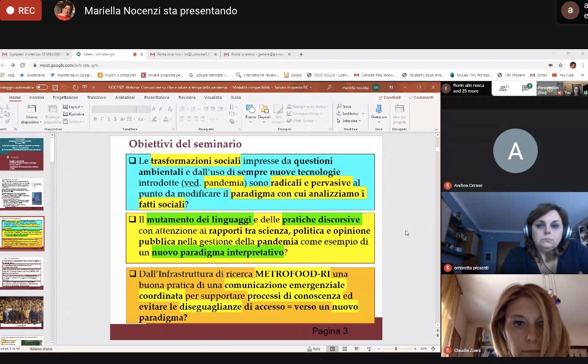Open the Disponi arrange menu

tap(264, 113)
